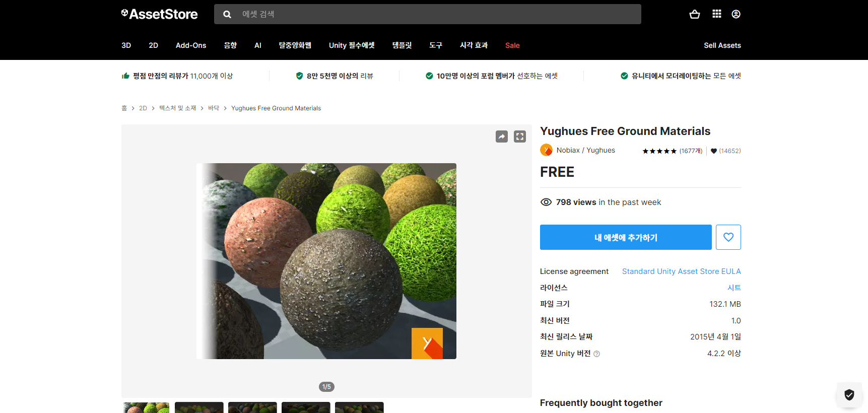Viewport: 868px width, 413px height.
Task: Click the five-star rating stars
Action: pyautogui.click(x=659, y=151)
